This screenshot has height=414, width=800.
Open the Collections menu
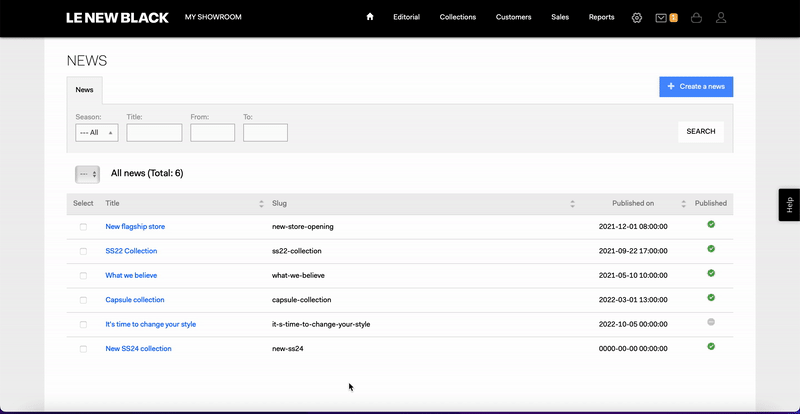coord(458,17)
